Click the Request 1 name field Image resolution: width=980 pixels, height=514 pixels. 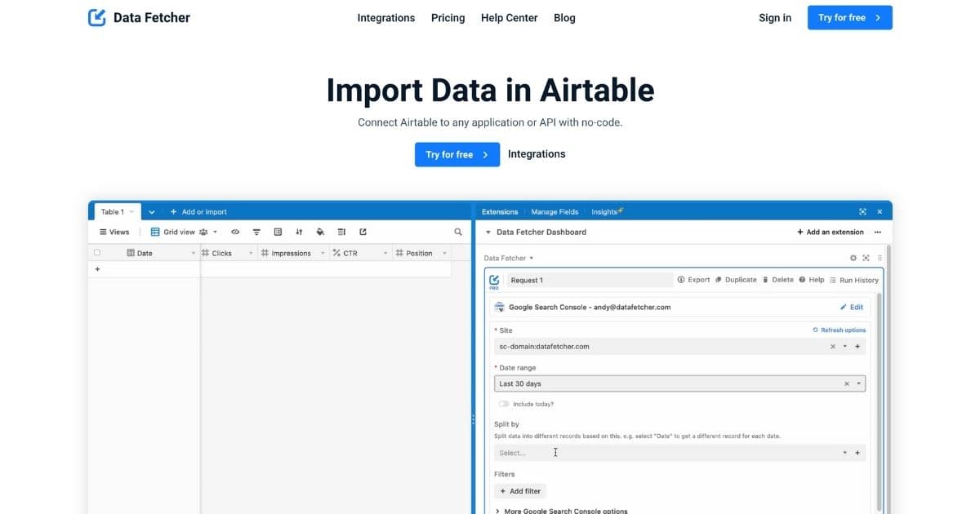click(x=590, y=280)
